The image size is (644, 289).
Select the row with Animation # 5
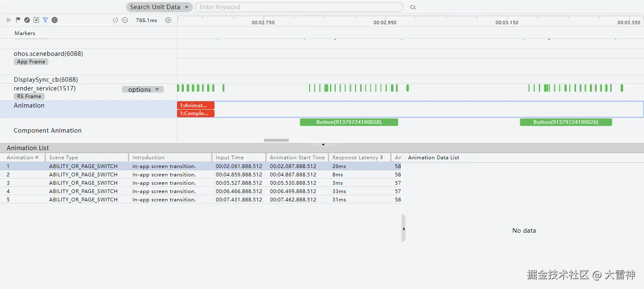pos(200,199)
